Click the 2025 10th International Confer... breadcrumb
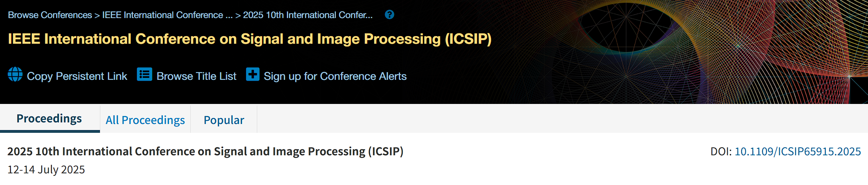 tap(308, 15)
